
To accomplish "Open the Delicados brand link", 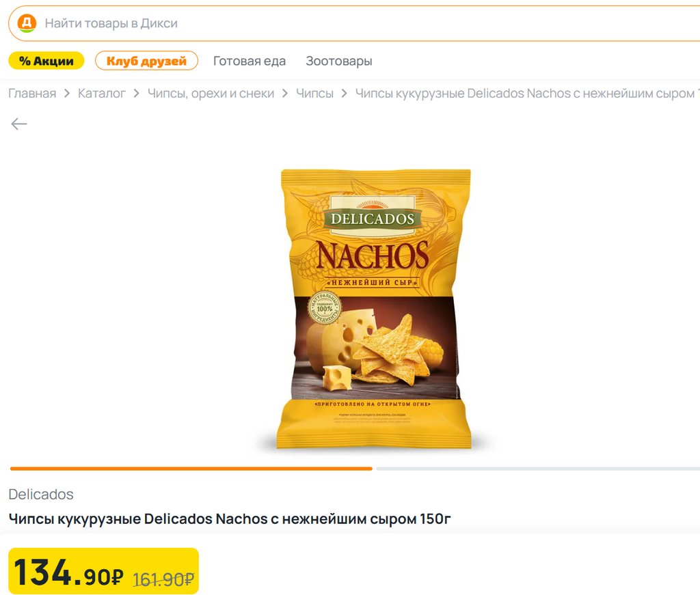I will pos(41,494).
